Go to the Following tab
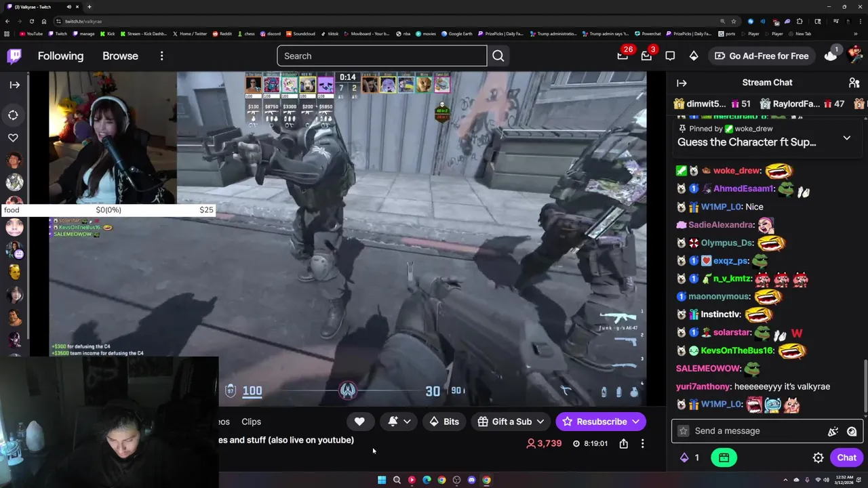Screen dimensions: 868x488 (60, 56)
